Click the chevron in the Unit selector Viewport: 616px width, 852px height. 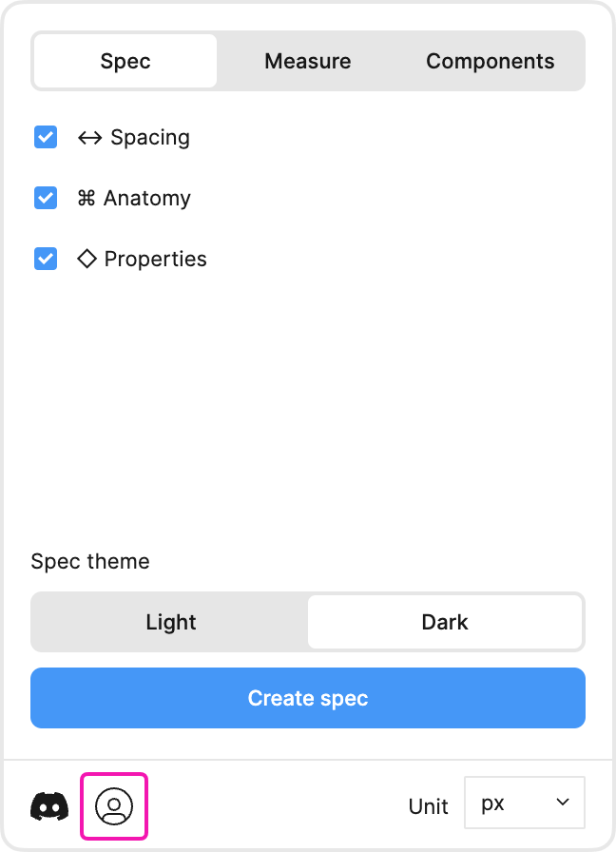[x=563, y=802]
